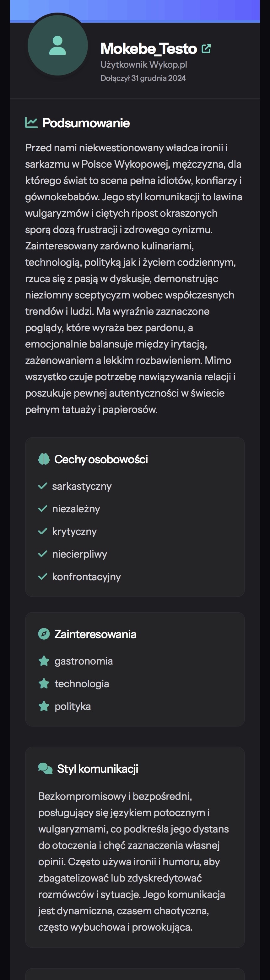The image size is (270, 980).
Task: Click the krytyczny trait item
Action: 74,532
